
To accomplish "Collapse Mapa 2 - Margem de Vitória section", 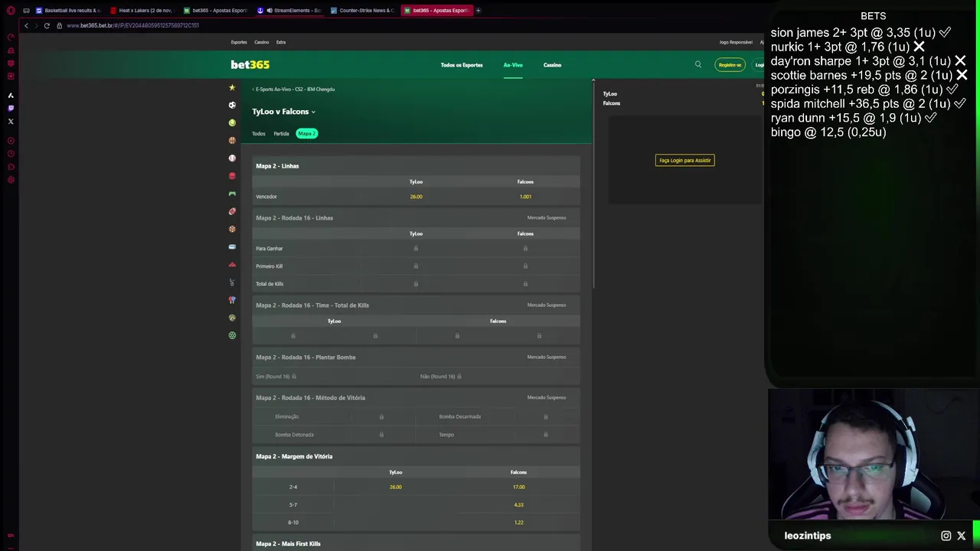I will [x=416, y=457].
